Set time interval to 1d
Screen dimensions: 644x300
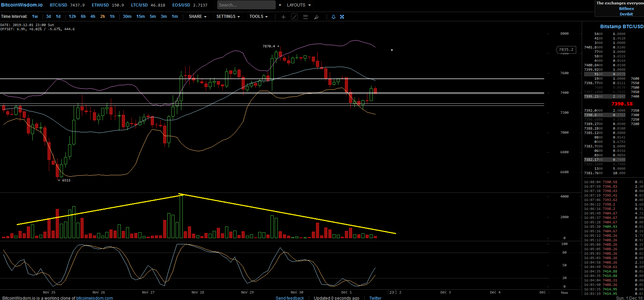click(58, 16)
